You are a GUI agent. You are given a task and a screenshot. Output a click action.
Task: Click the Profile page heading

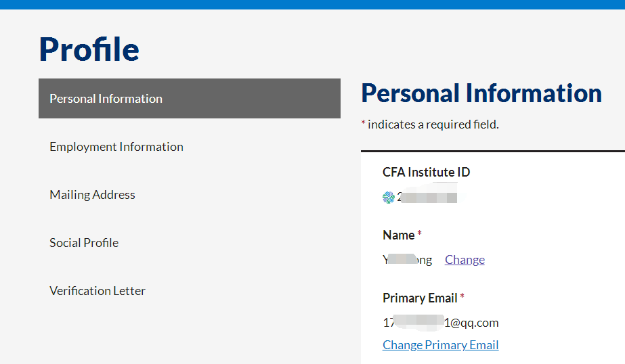click(89, 49)
